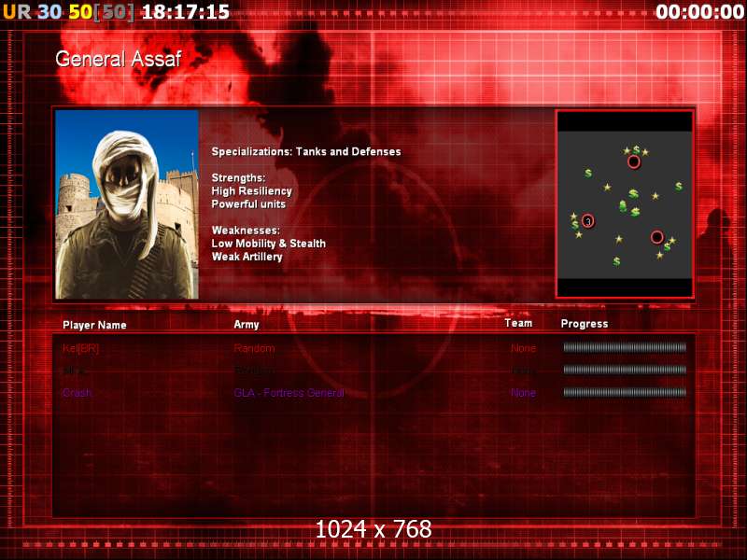Select player name 'Kel[BR]'
Viewport: 747px width, 560px height.
point(80,348)
